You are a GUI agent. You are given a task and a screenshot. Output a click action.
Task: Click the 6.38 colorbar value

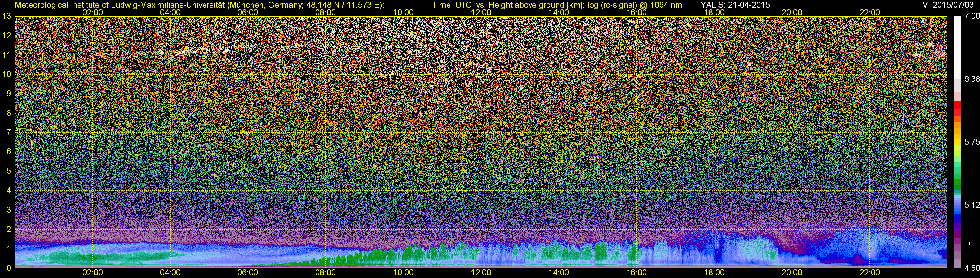[972, 79]
